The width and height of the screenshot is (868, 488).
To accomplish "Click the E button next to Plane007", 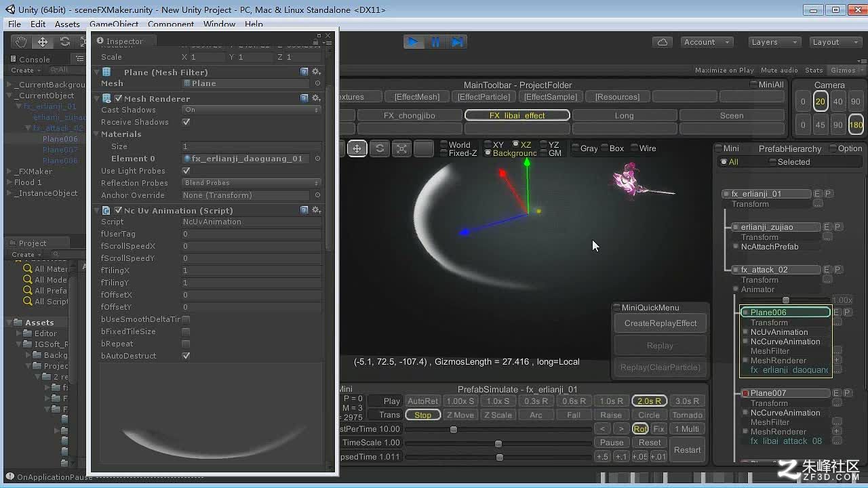I will pyautogui.click(x=836, y=393).
